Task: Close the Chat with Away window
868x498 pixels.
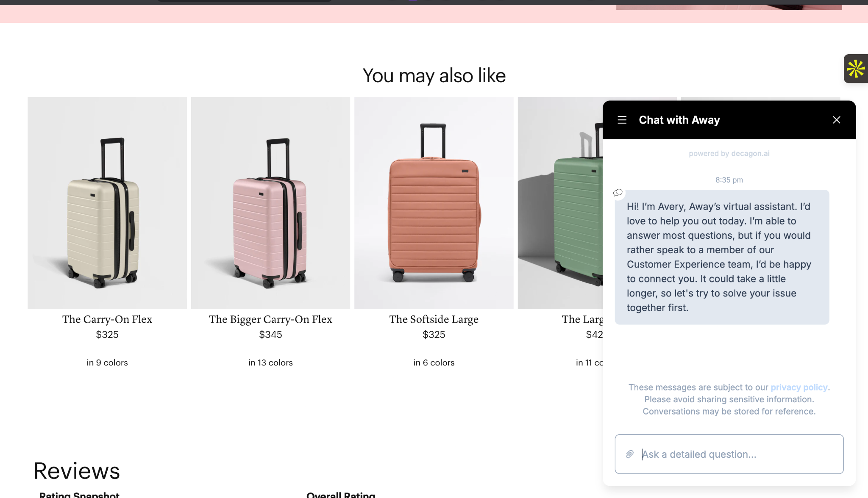Action: point(836,120)
